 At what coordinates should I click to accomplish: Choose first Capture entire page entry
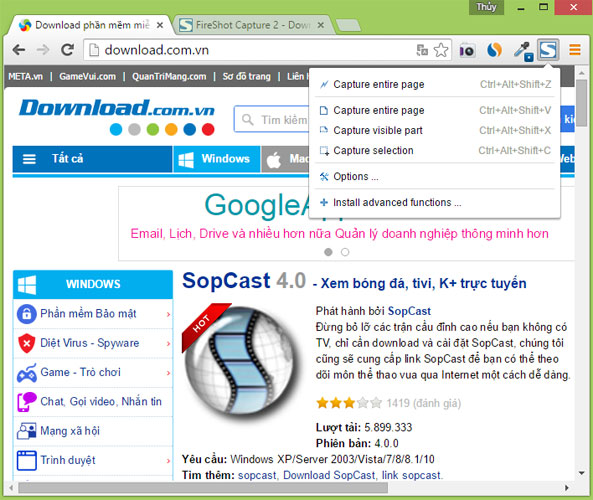[x=435, y=84]
